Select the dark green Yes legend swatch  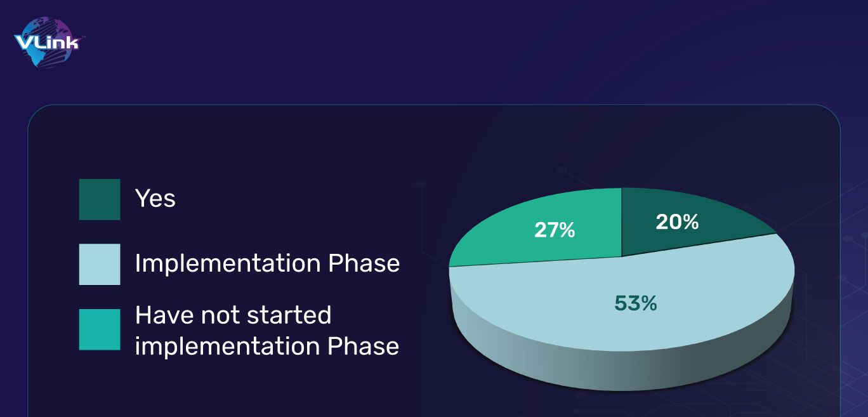(x=100, y=199)
